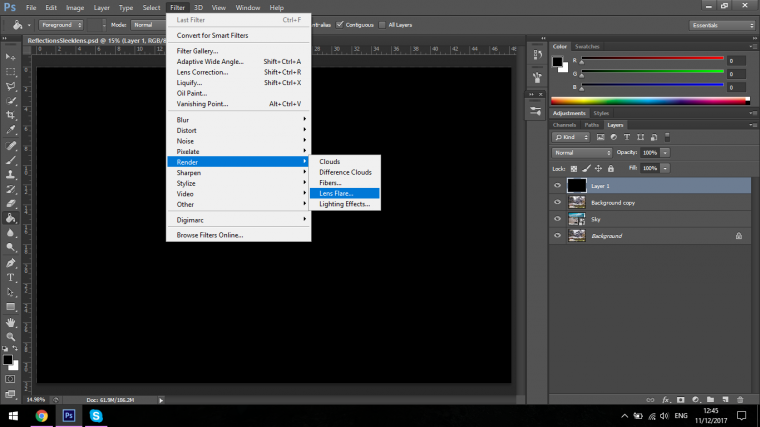Open the layer style fx icon

pyautogui.click(x=665, y=400)
